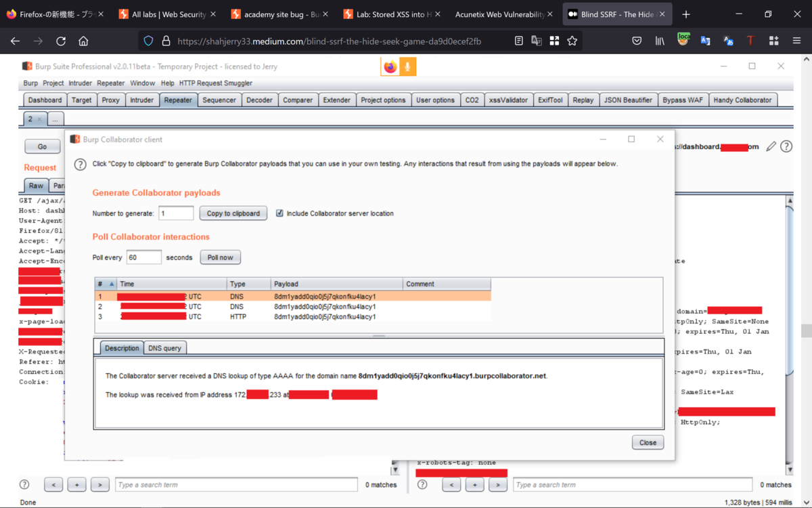Sort interactions by Payload column header

point(337,284)
